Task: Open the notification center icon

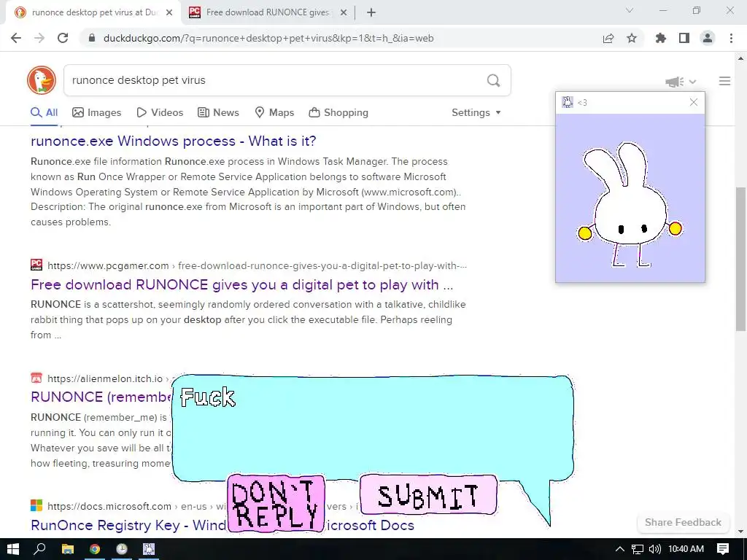Action: click(723, 549)
